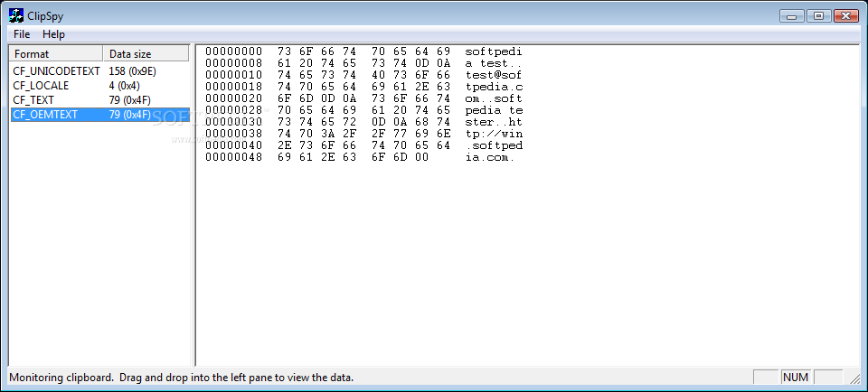Click ASCII text 'ia.com.' in last row
Viewport: 868px width, 392px height.
coord(490,157)
